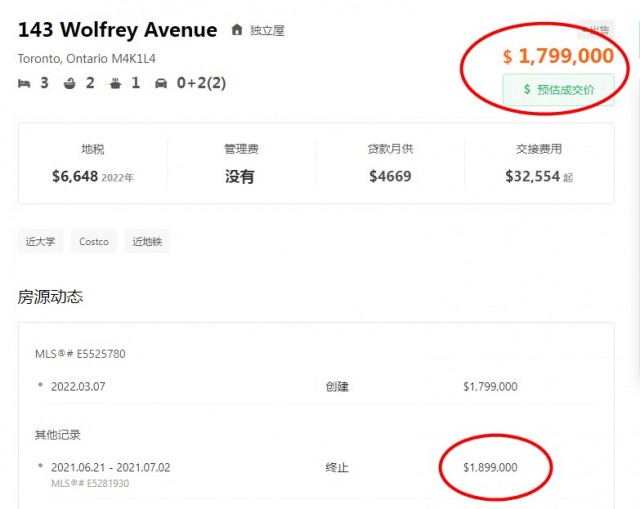The image size is (640, 509).
Task: Open the 2022.03.07 创建 listing record
Action: [x=85, y=386]
